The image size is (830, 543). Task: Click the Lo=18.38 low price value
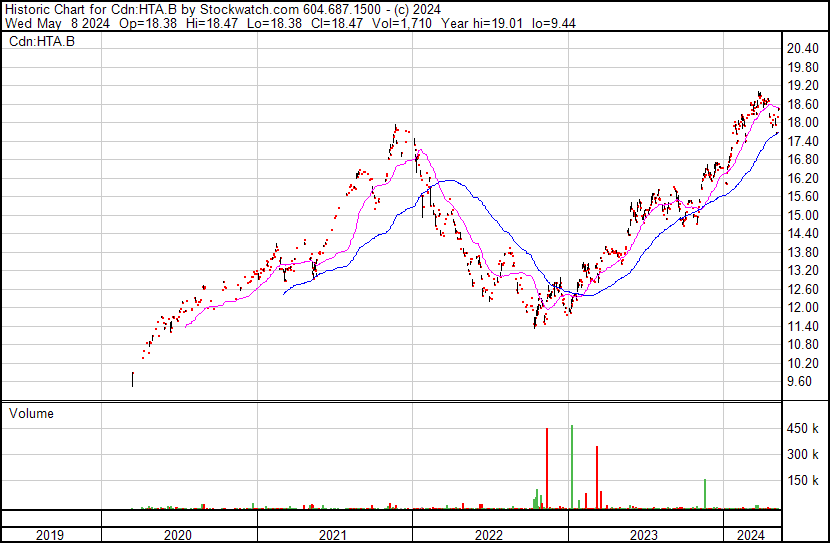pos(275,23)
